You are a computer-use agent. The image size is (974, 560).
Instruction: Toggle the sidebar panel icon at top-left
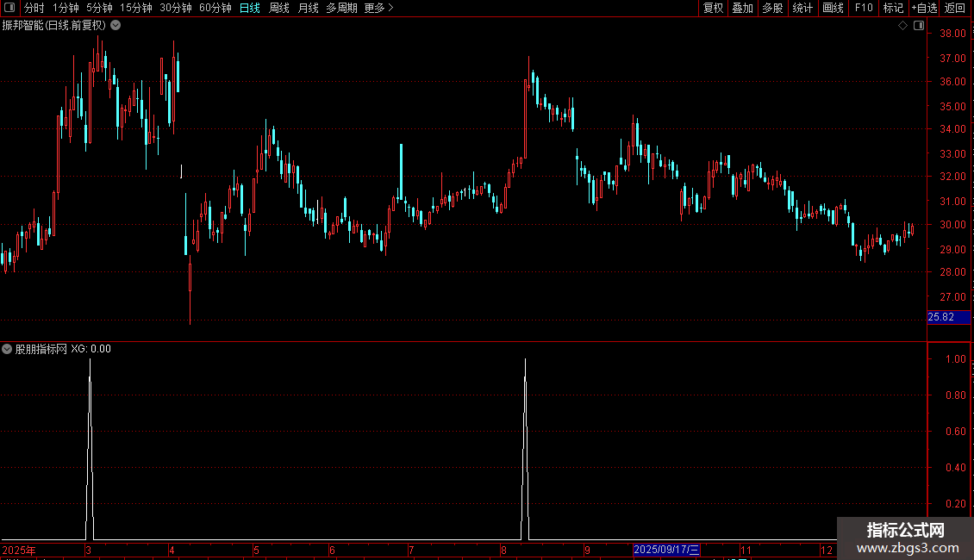point(9,8)
